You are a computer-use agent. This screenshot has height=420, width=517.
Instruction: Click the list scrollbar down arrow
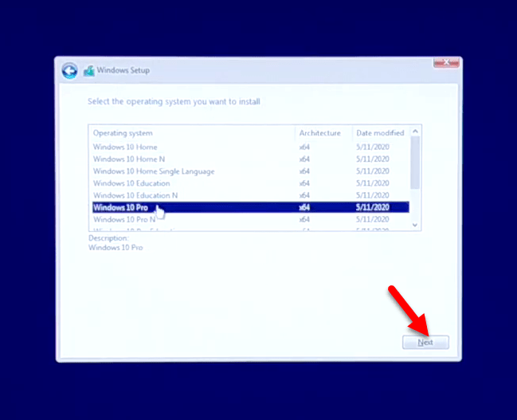[x=415, y=225]
